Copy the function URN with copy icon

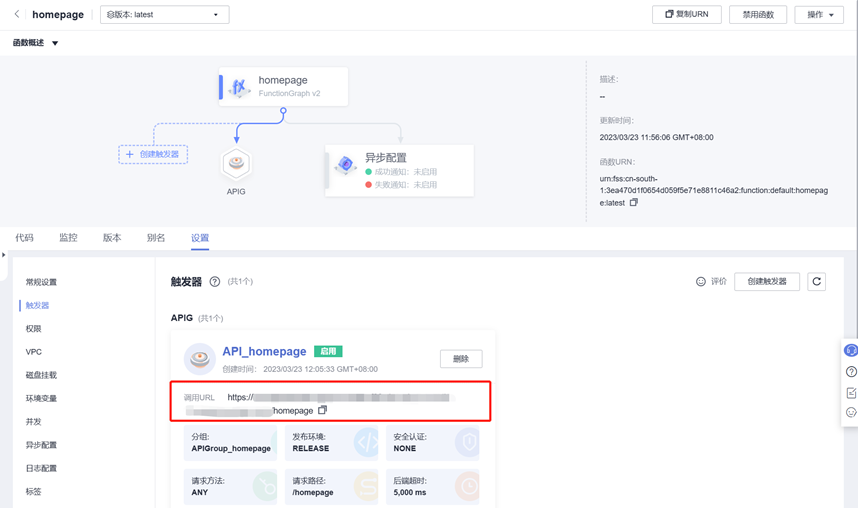tap(634, 203)
